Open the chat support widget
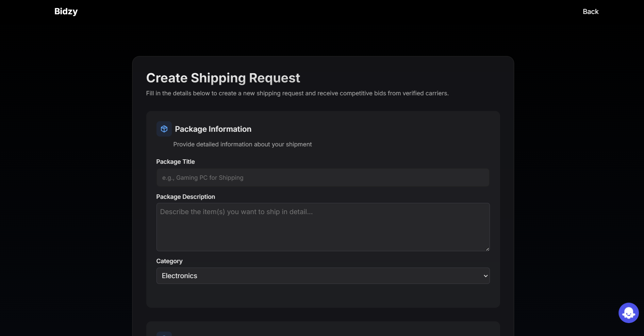Screen dimensions: 644x336 click(x=628, y=313)
